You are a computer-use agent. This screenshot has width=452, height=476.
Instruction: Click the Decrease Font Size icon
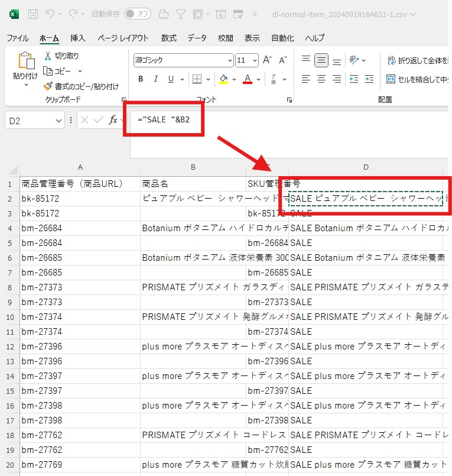(283, 60)
